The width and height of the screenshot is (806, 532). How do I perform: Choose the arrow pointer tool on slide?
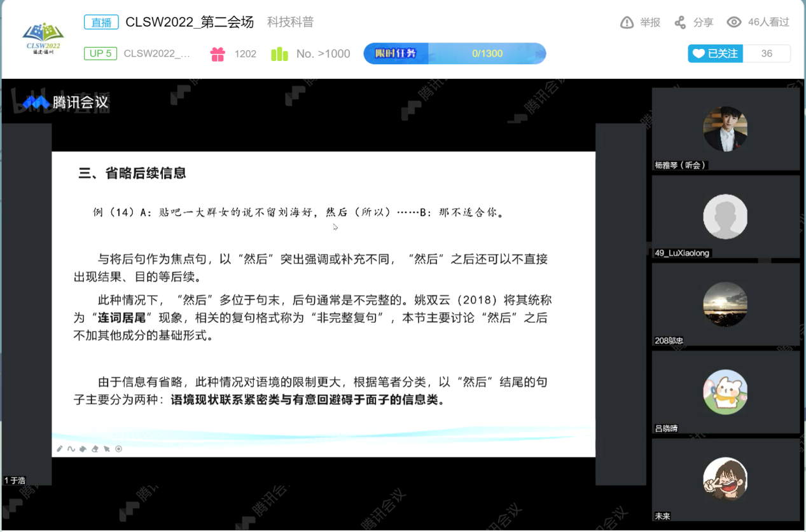click(x=107, y=449)
